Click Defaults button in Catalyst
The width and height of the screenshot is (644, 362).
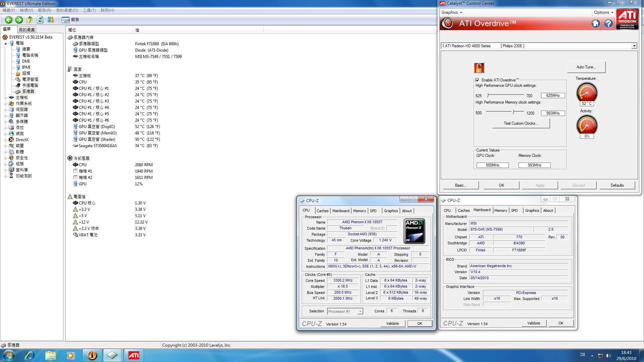617,185
